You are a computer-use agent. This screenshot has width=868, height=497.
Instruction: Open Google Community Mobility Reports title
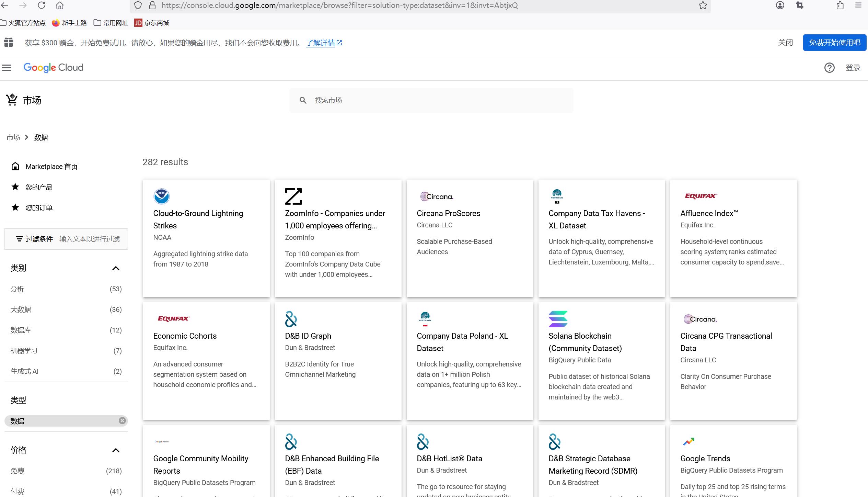click(201, 465)
